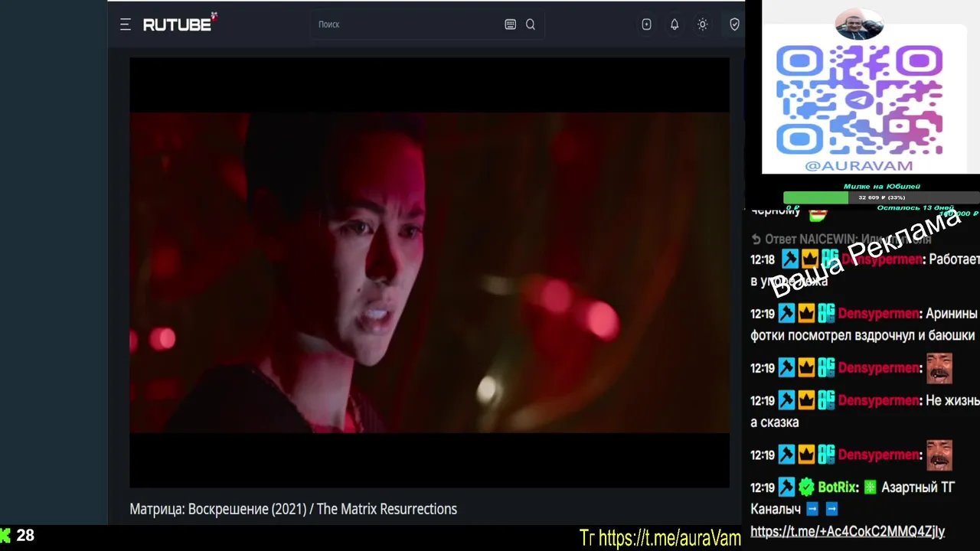Click the 32 609 ₽ (33%) amount
Image resolution: width=980 pixels, height=551 pixels.
pos(882,197)
